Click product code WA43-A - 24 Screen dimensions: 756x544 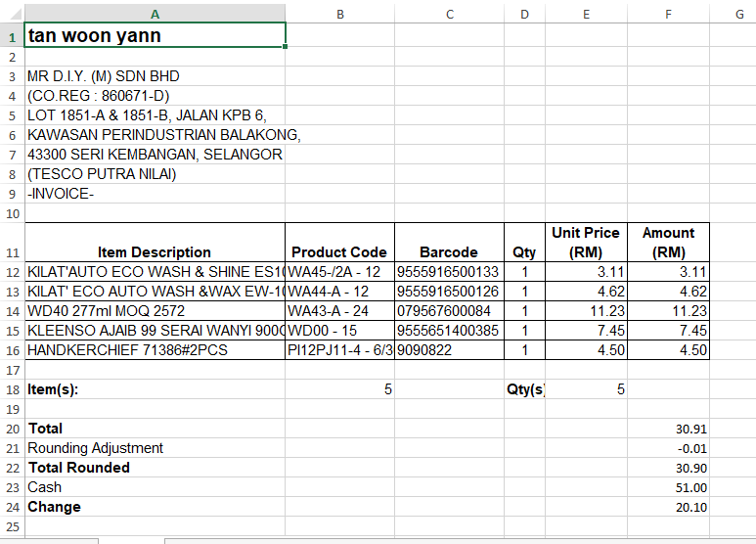pyautogui.click(x=340, y=311)
